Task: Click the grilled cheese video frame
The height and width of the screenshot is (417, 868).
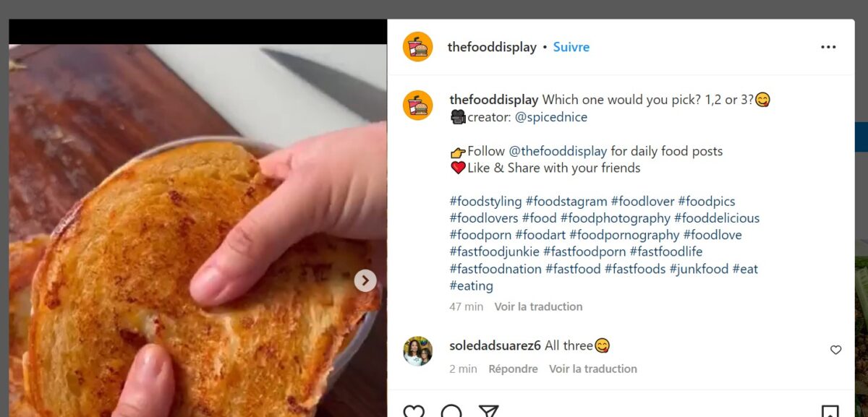Action: (195, 217)
